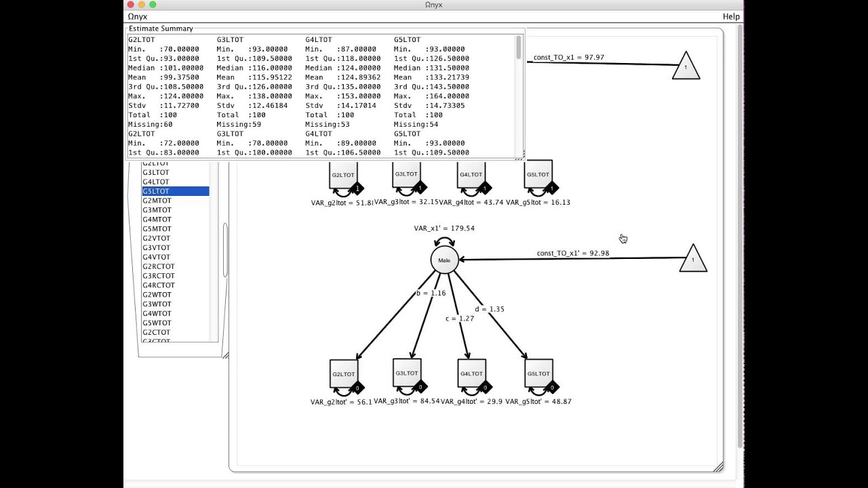
Task: Click the VAR_g4ltot = 43.74 label
Action: click(471, 203)
